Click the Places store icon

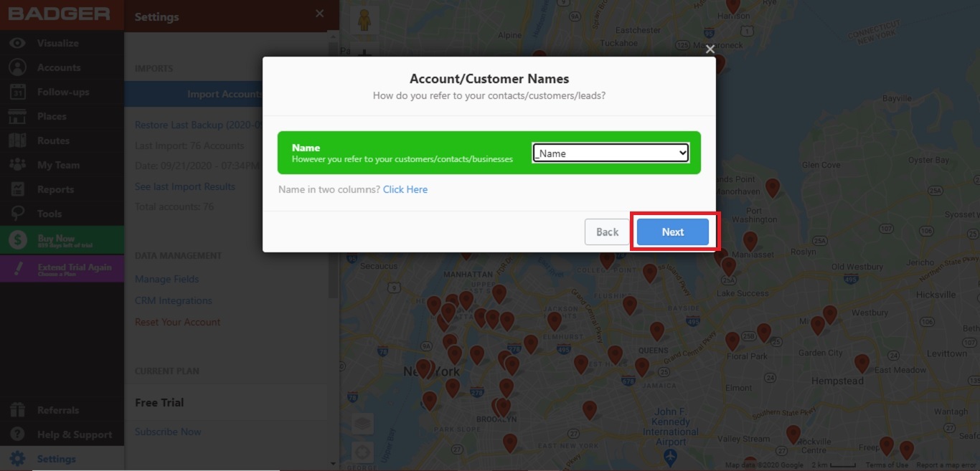17,116
